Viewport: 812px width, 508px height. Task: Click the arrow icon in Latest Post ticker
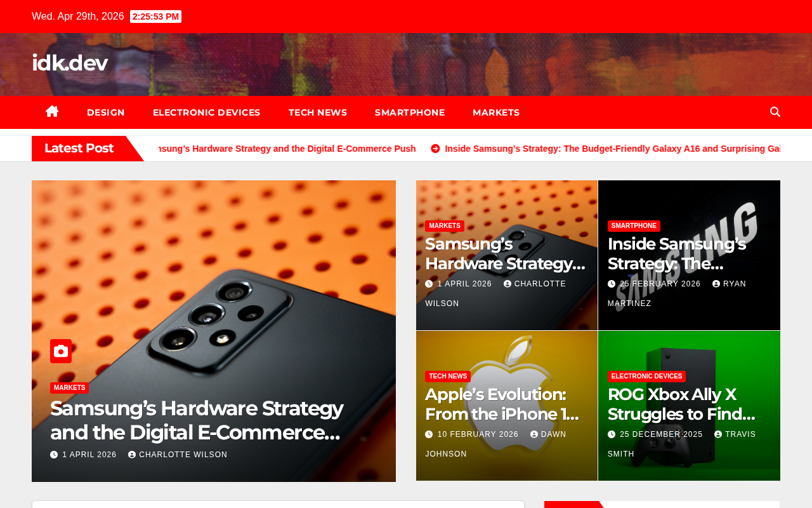click(x=435, y=149)
